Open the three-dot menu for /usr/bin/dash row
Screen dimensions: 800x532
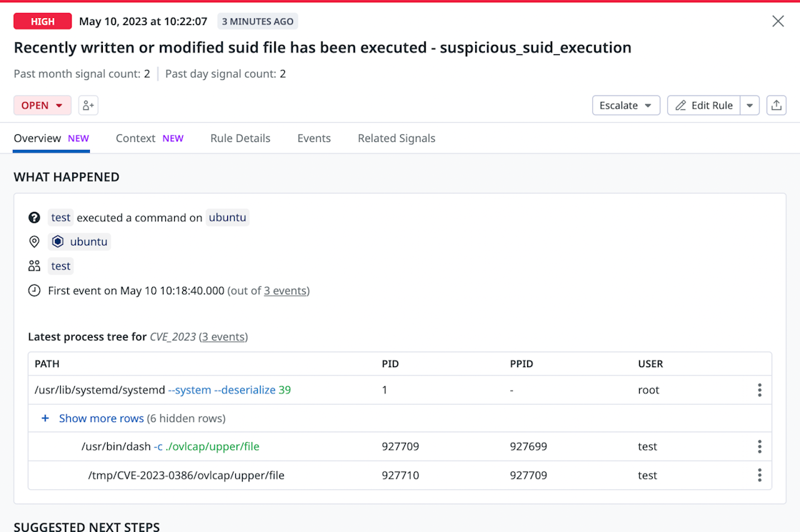tap(759, 447)
